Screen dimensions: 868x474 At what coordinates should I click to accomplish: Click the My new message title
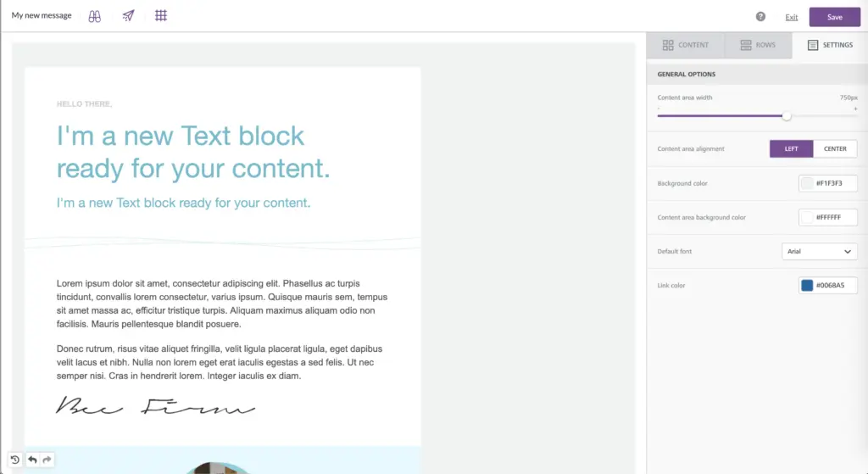tap(42, 15)
